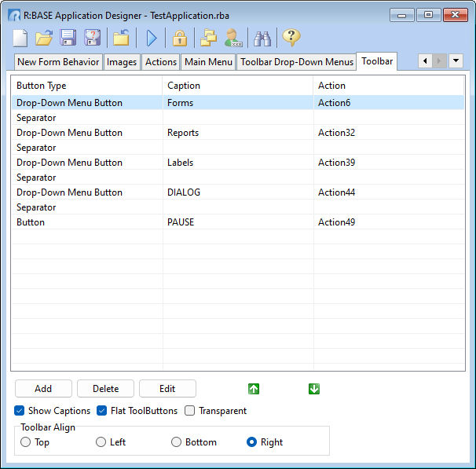Open the tab list drop-down arrow
The image size is (476, 469).
456,60
